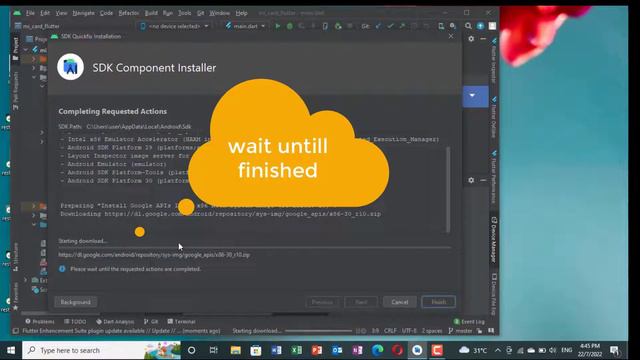Image resolution: width=640 pixels, height=360 pixels.
Task: Click the download progress bar in SDK dialog
Action: pos(255,247)
